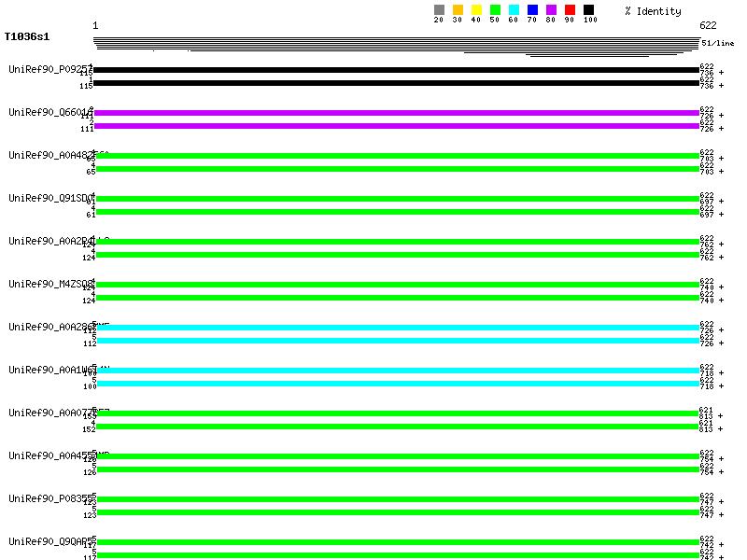Click the first black alignment bar for UniRef90_P09257
Image resolution: width=747 pixels, height=560 pixels.
397,70
